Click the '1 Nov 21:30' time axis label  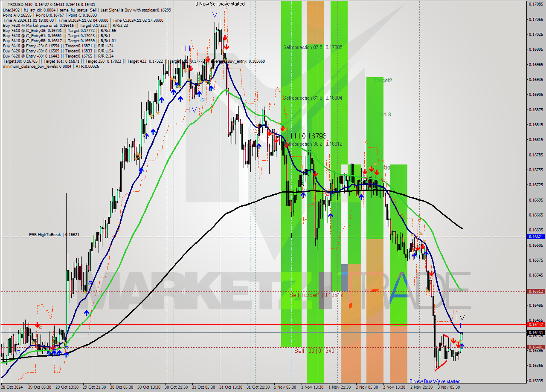click(340, 387)
